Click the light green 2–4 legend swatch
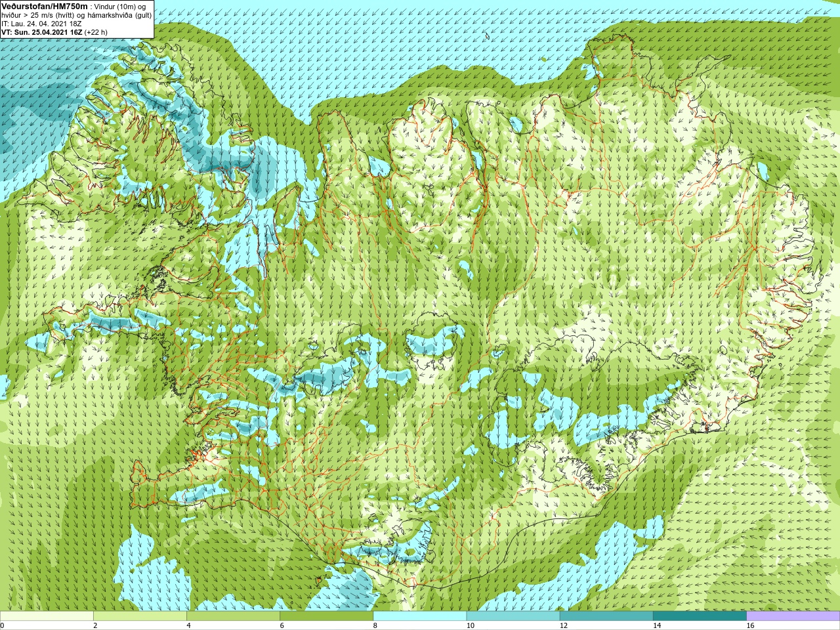 (140, 616)
